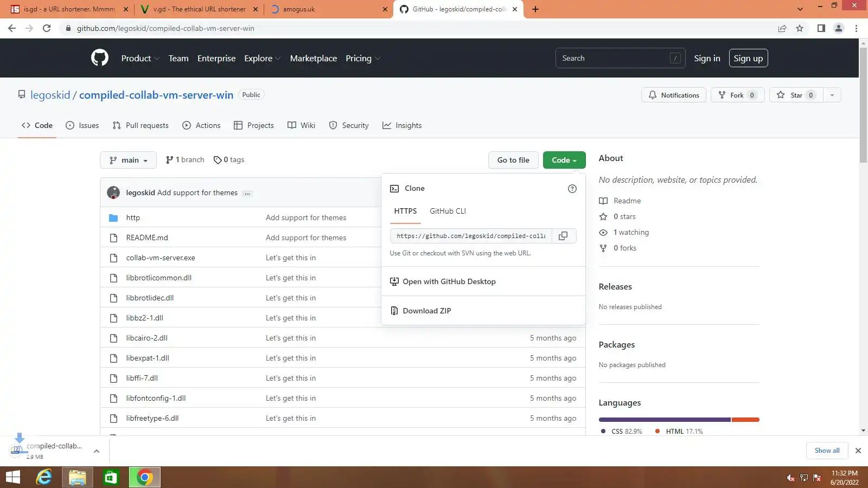The height and width of the screenshot is (488, 868).
Task: Expand the Product menu
Action: tap(140, 58)
